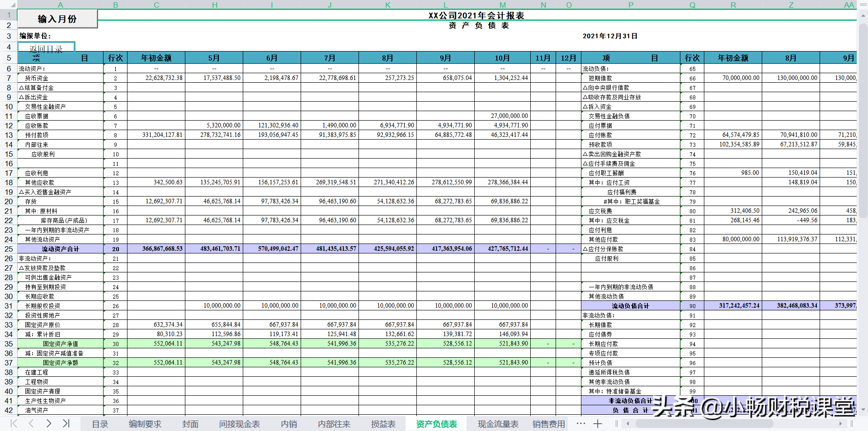The image size is (868, 431).
Task: Jump to the first sheet tab
Action: click(14, 423)
